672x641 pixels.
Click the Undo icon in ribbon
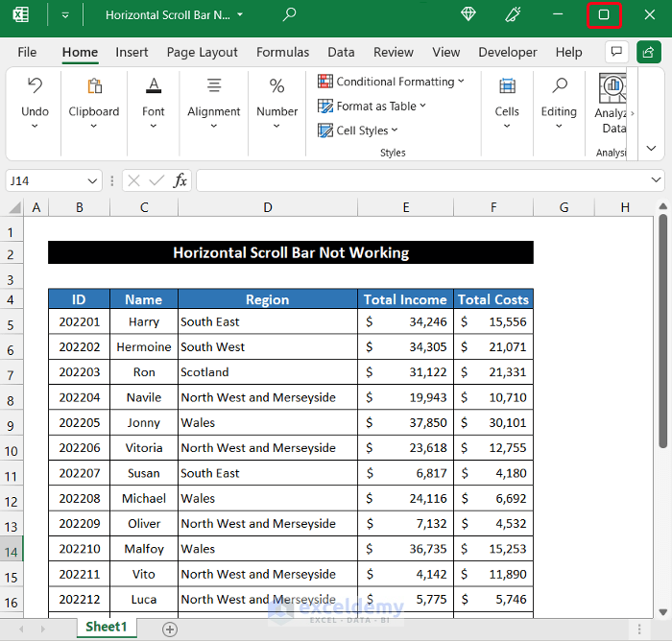[35, 86]
